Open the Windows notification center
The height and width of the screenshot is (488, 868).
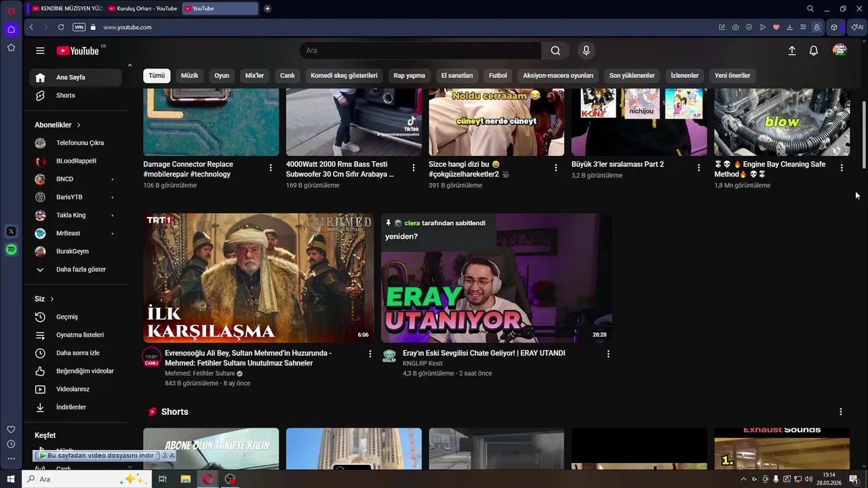point(854,479)
